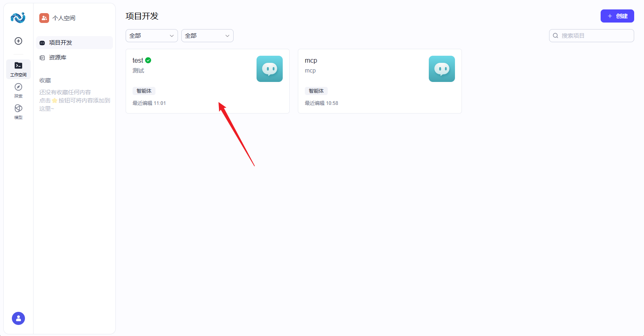Viewport: 644px width, 336px height.
Task: Click the circled plus icon in sidebar
Action: (18, 41)
